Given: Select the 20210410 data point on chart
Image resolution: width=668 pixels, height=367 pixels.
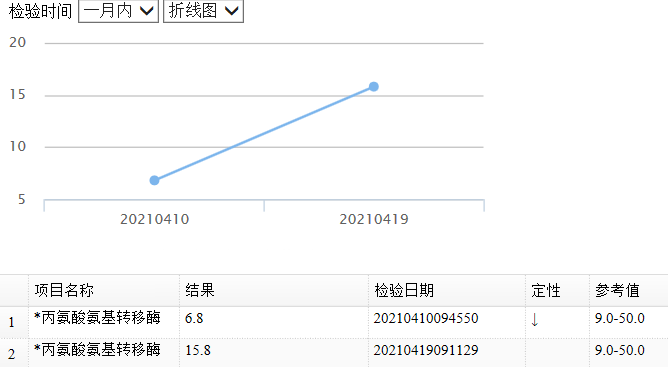Looking at the screenshot, I should click(155, 180).
